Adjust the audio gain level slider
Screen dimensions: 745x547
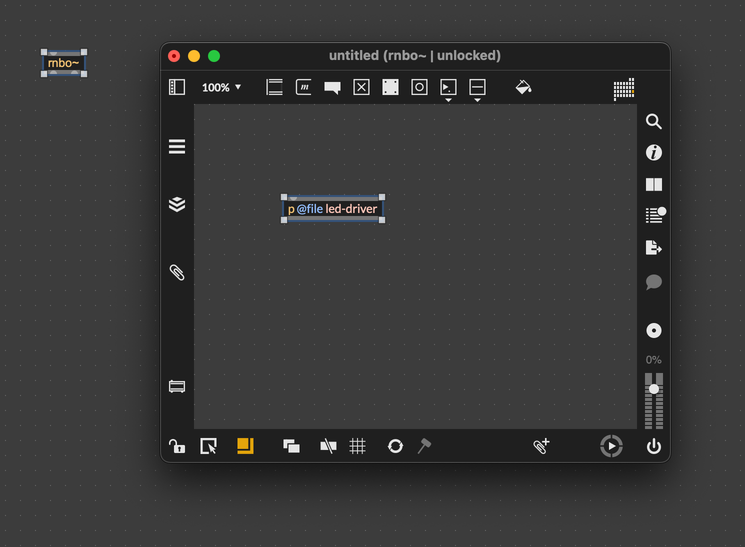(654, 389)
